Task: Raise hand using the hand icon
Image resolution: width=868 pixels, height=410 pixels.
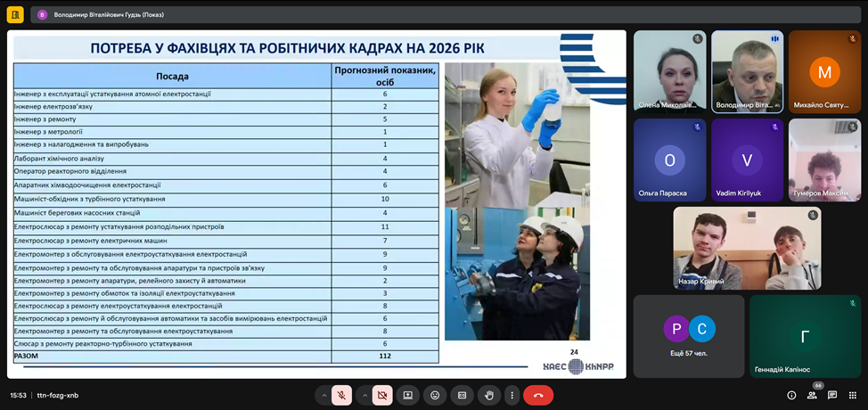Action: coord(488,395)
